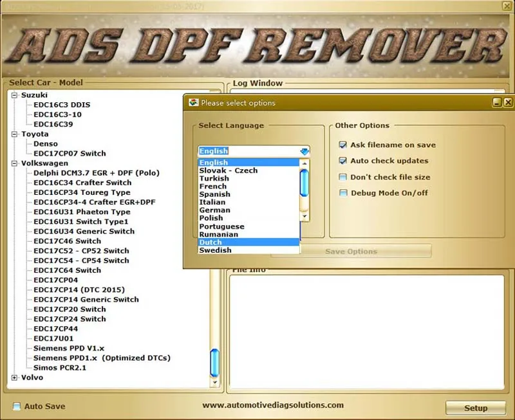Select EDC16C34 Crafter Switch
Viewport: 515px width, 420px height.
(82, 183)
